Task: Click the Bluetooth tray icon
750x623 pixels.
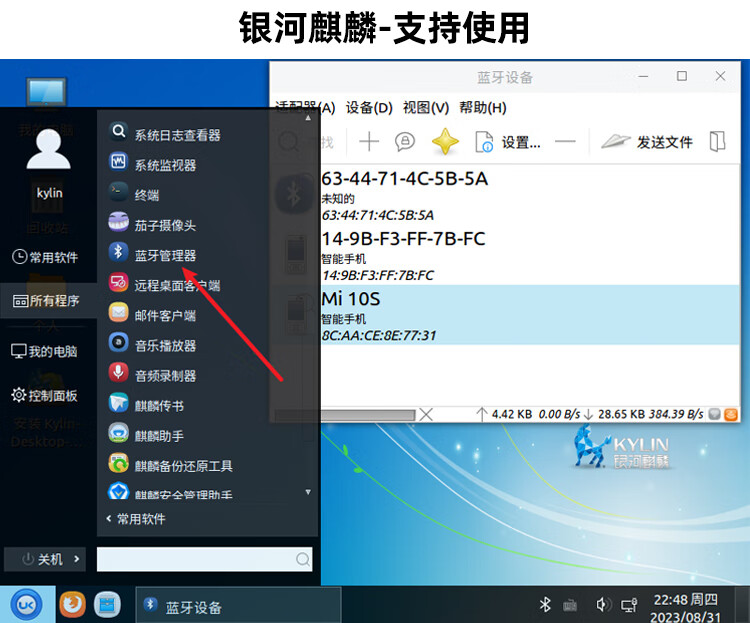Action: (x=545, y=605)
